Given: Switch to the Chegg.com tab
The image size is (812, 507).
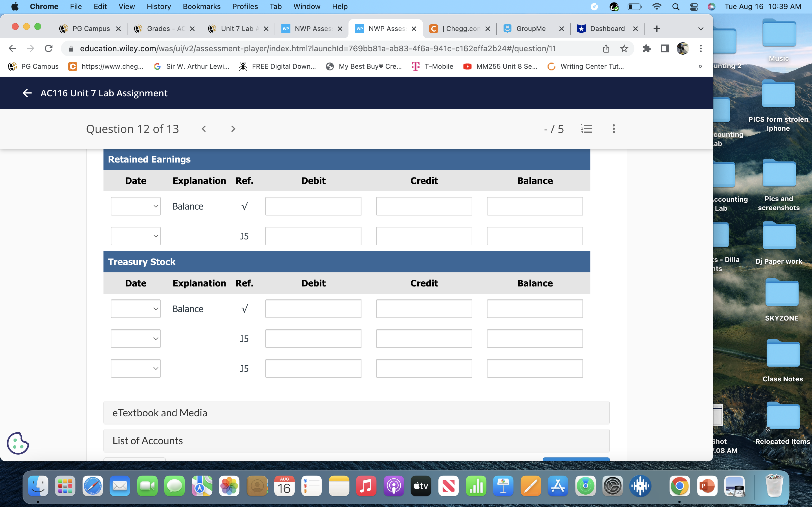Looking at the screenshot, I should click(x=460, y=29).
